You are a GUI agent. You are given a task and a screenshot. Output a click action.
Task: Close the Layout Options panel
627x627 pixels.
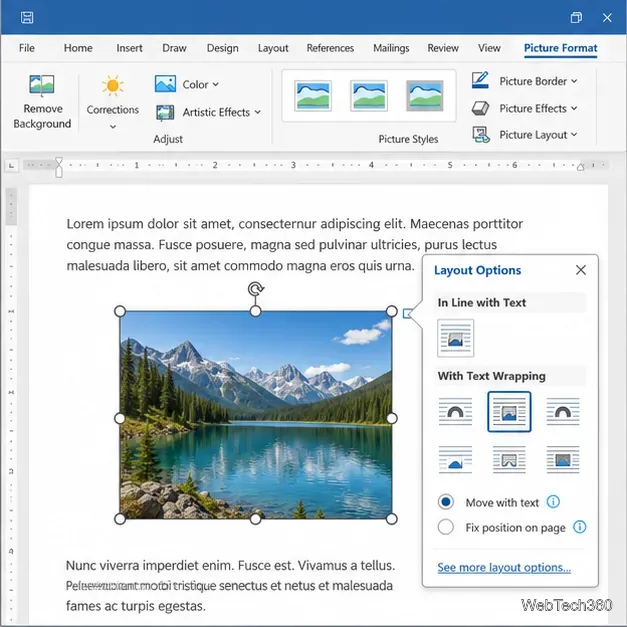point(581,270)
